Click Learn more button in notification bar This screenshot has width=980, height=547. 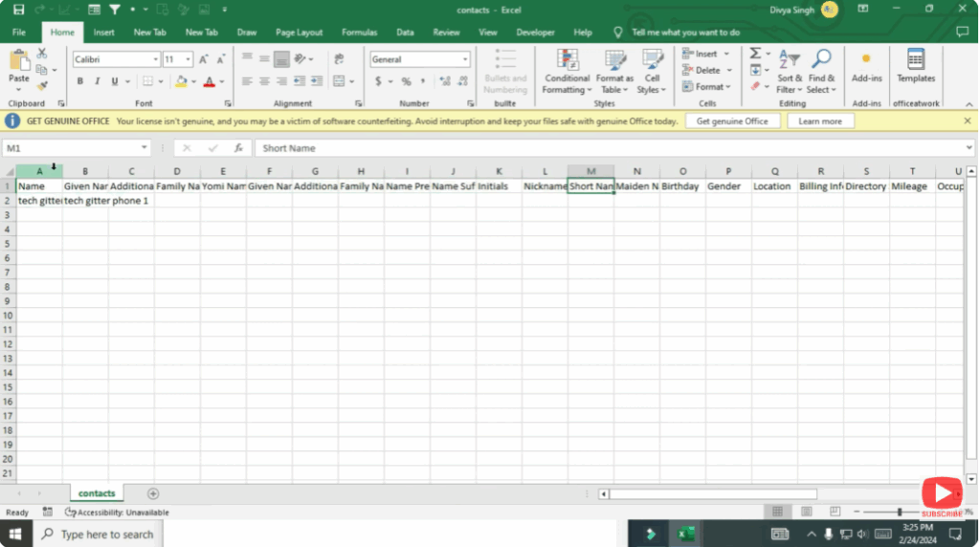click(820, 121)
